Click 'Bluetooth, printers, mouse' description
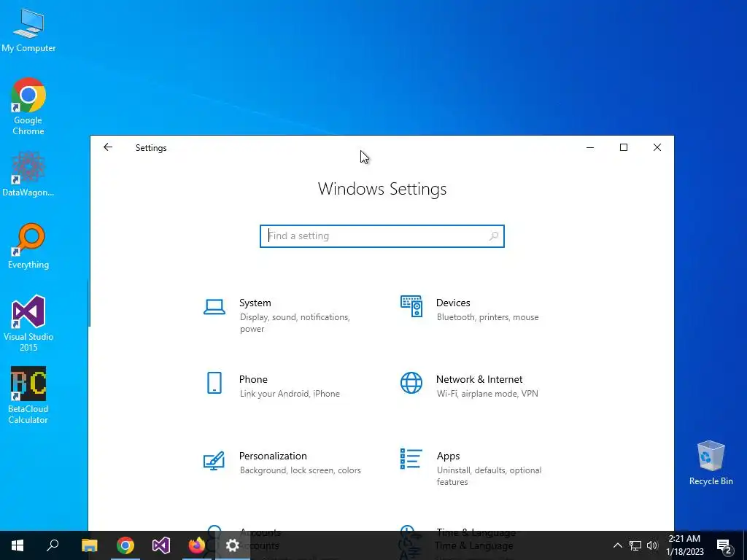 488,317
